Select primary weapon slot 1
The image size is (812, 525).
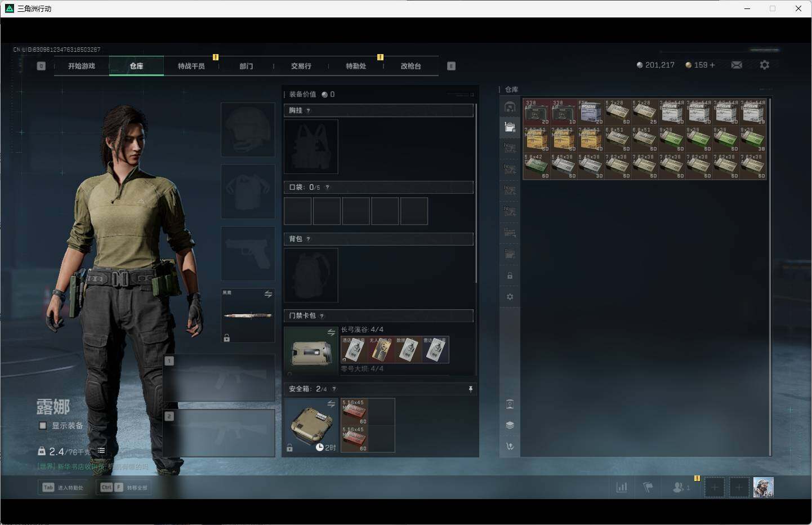[x=219, y=377]
